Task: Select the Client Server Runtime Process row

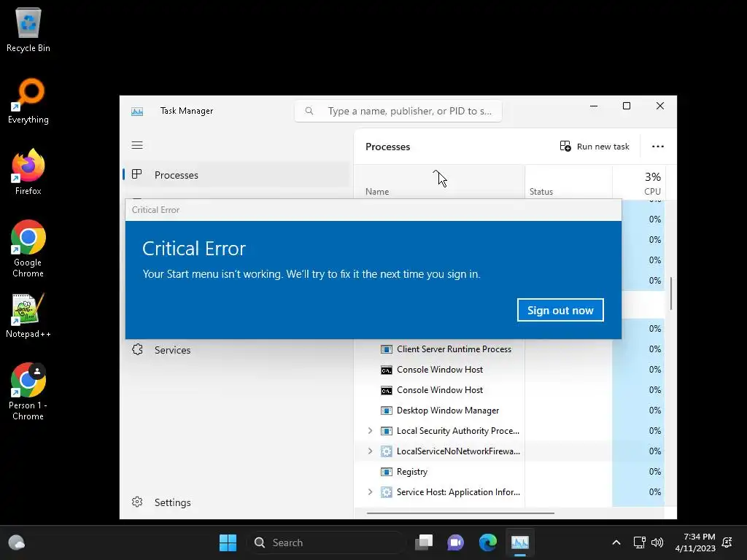Action: 509,349
